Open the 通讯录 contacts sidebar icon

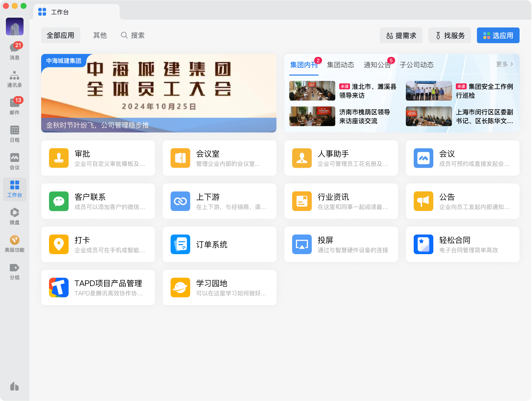tap(15, 79)
